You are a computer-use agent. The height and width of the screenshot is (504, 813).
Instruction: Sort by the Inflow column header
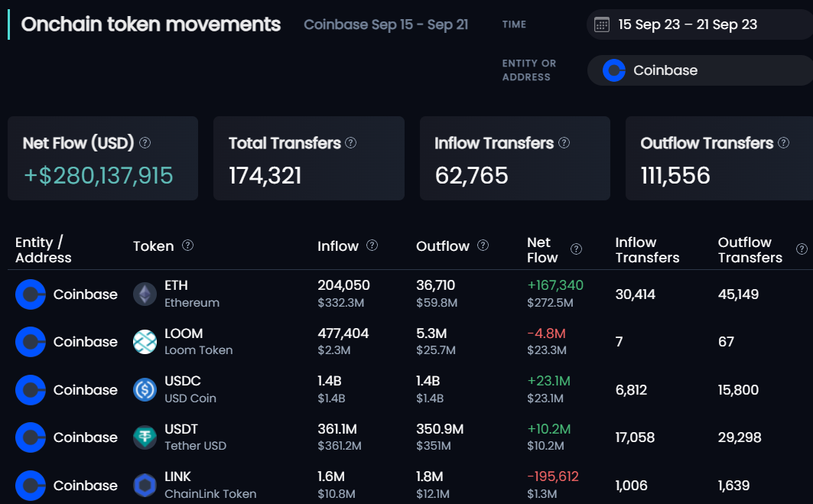(x=338, y=245)
